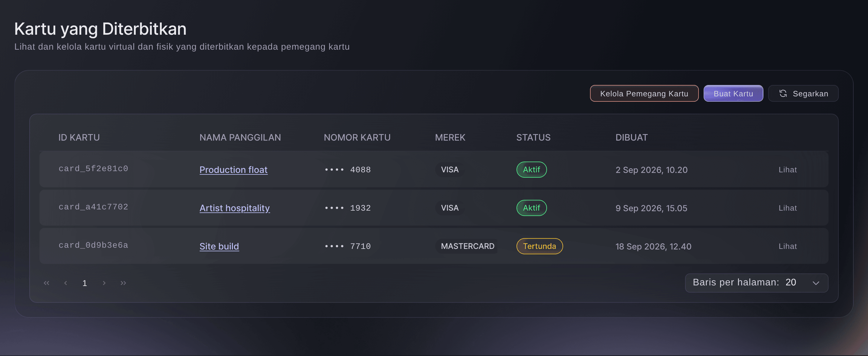The image size is (868, 356).
Task: Click Lihat for card ending 1932
Action: point(788,208)
